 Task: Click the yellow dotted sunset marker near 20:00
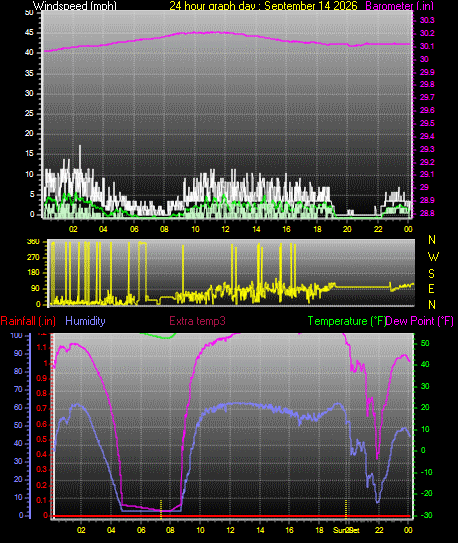coord(346,509)
